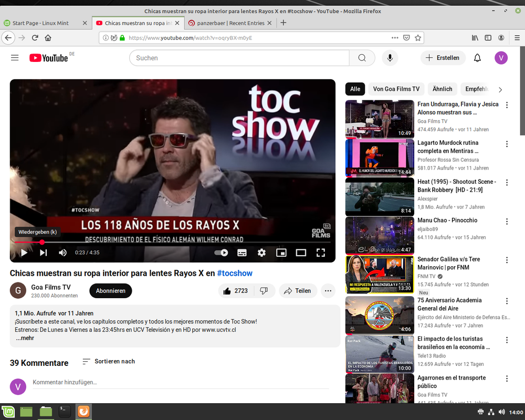Viewport: 525px width, 420px height.
Task: Open the volume control in system tray
Action: 501,412
